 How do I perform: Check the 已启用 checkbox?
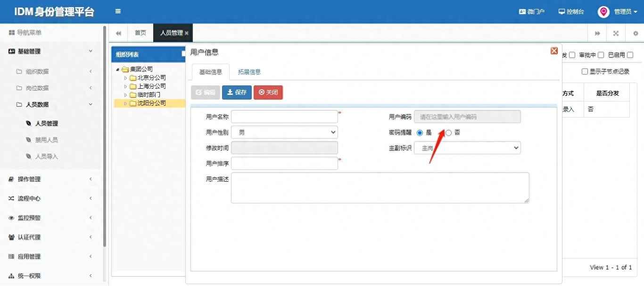630,55
